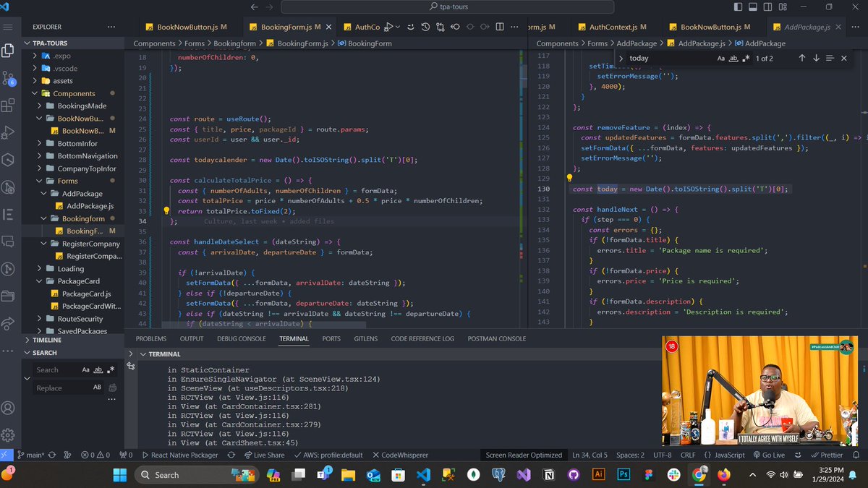Image resolution: width=868 pixels, height=488 pixels.
Task: Open file history clock icon in left editor
Action: pos(425,27)
